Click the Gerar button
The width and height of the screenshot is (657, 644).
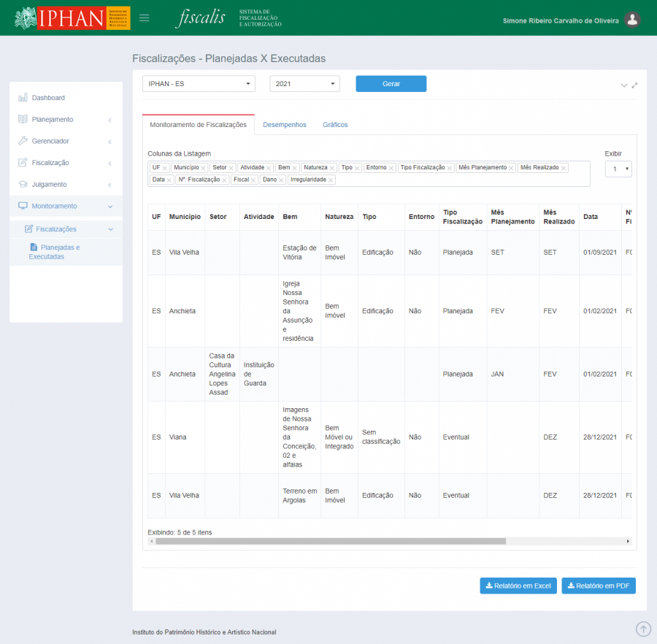pos(391,84)
